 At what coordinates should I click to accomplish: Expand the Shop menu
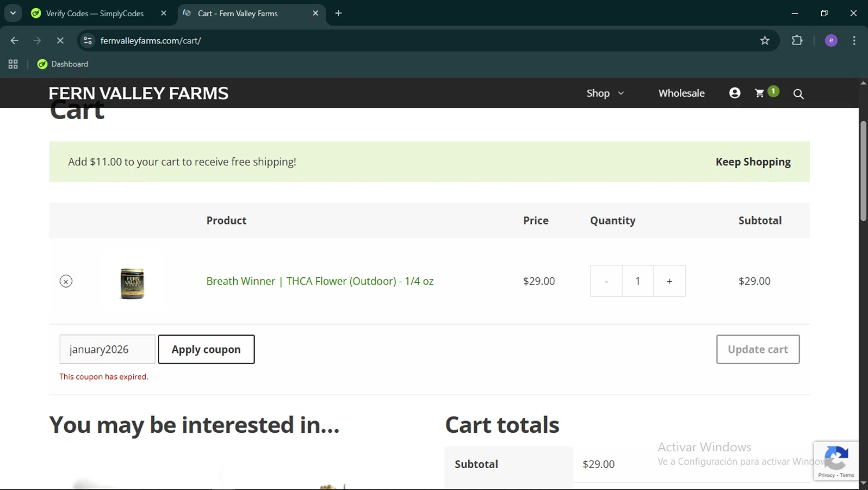tap(605, 93)
